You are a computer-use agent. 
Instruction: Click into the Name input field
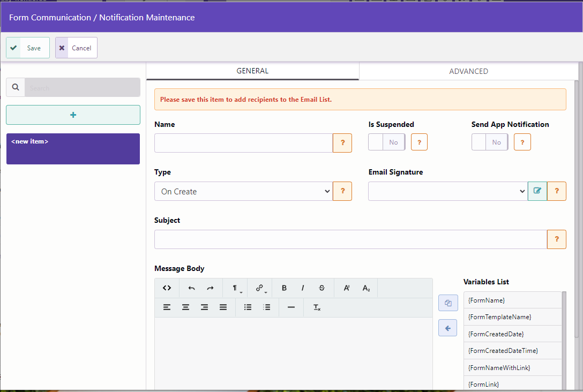point(243,143)
